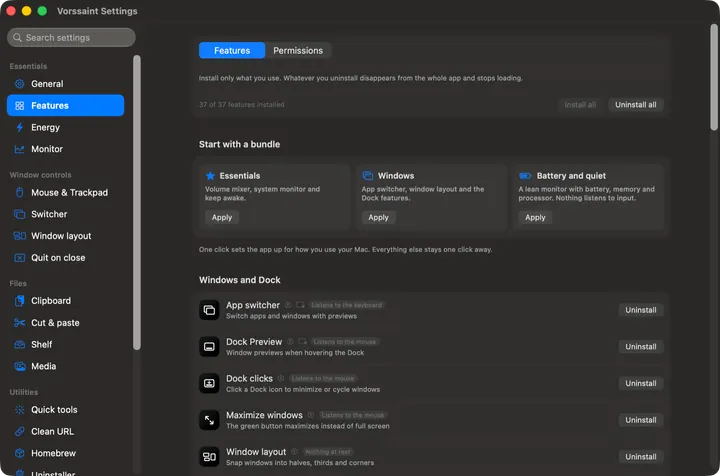720x476 pixels.
Task: Click 'Switch apps and windows with previews' description
Action: coord(291,316)
